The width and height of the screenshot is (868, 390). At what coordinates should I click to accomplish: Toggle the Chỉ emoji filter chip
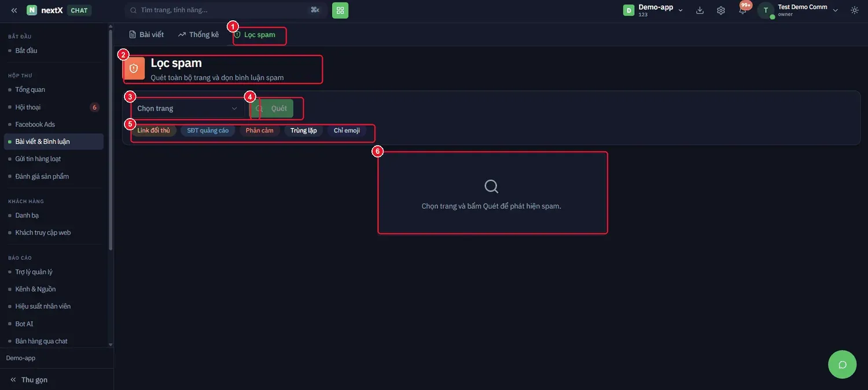coord(347,131)
